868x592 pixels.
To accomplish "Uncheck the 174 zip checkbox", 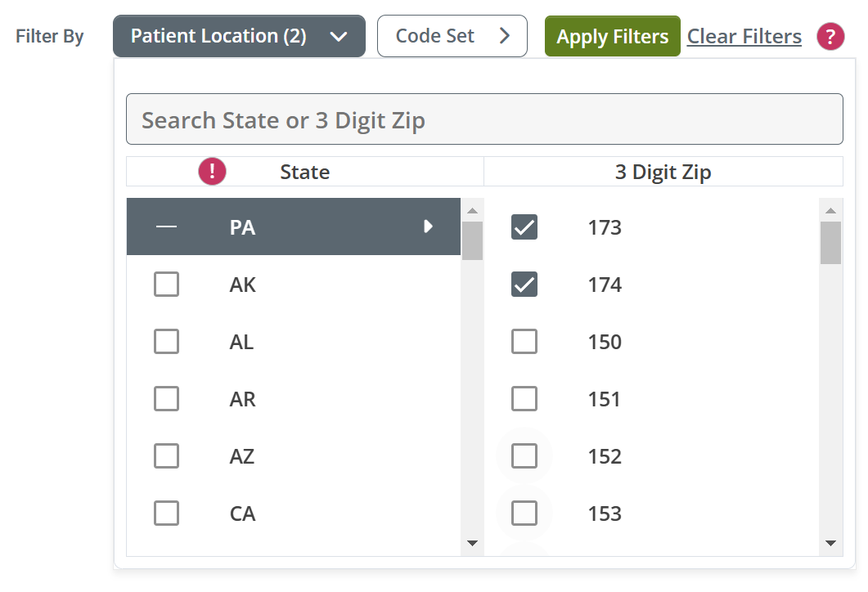I will tap(524, 285).
